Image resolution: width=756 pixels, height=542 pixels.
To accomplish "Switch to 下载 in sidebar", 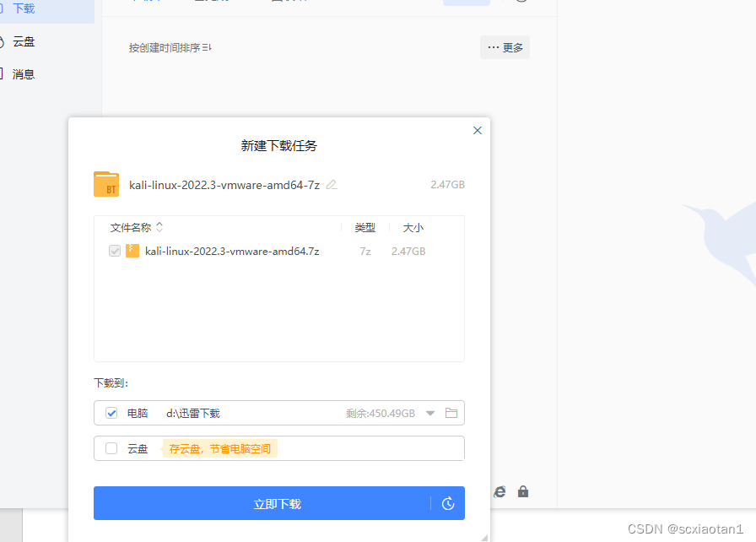I will click(x=24, y=8).
